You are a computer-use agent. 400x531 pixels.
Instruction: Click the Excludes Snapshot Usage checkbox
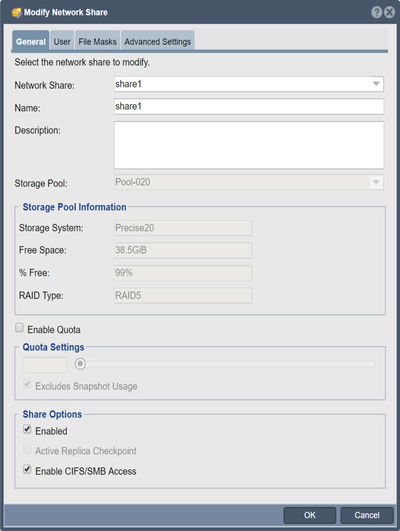tap(27, 385)
